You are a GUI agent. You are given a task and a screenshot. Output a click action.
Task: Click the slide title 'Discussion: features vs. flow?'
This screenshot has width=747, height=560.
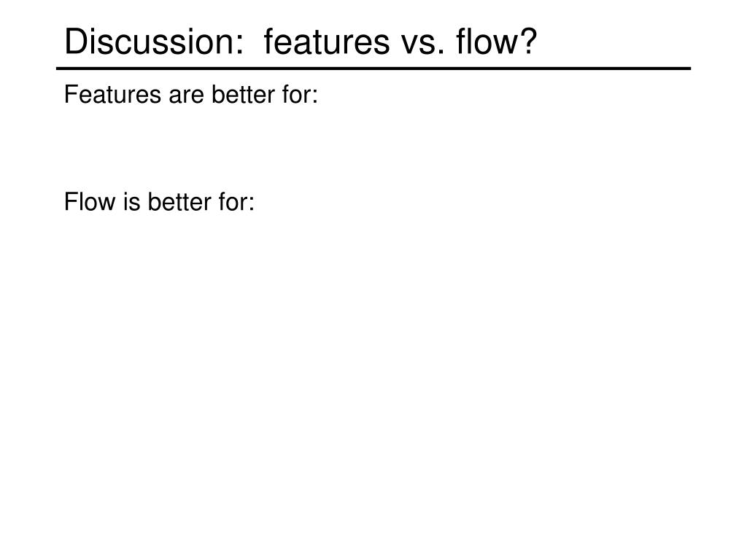coord(301,42)
